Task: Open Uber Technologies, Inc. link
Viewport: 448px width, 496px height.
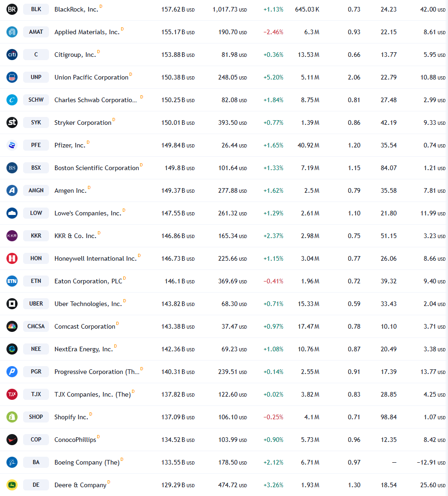Action: (88, 304)
